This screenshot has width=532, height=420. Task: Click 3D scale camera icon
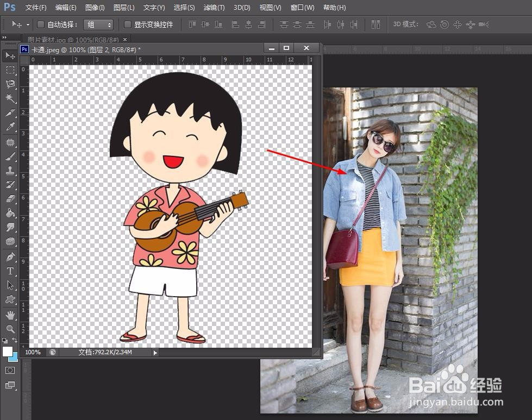click(x=484, y=24)
